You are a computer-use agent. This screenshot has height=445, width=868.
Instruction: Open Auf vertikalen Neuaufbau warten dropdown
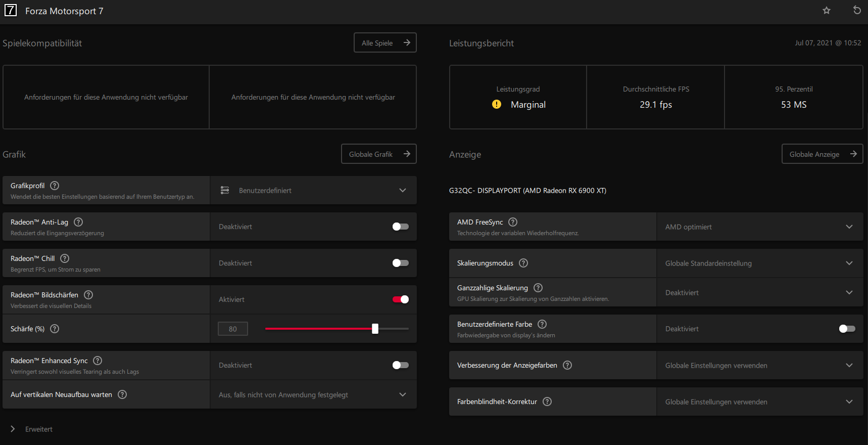click(x=313, y=395)
